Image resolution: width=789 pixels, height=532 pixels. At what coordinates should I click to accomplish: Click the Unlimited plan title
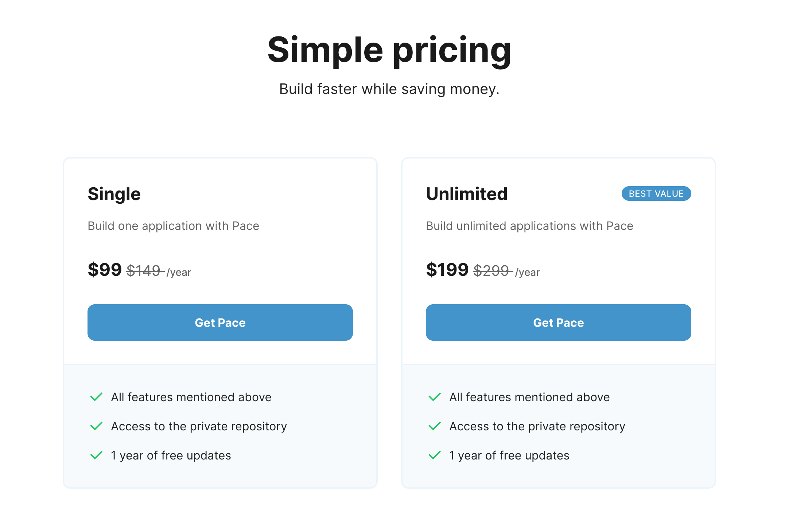click(x=467, y=194)
